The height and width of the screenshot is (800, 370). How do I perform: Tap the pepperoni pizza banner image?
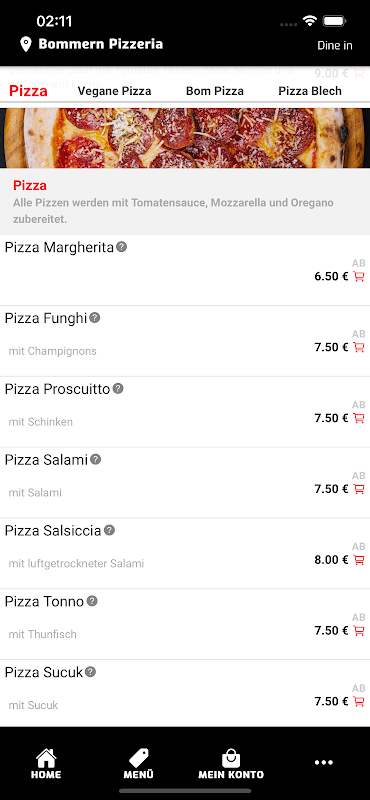pos(185,138)
